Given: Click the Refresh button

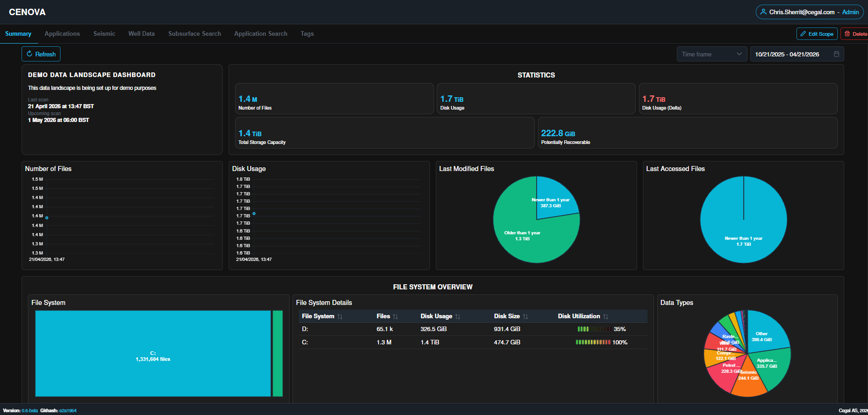Looking at the screenshot, I should pos(41,54).
